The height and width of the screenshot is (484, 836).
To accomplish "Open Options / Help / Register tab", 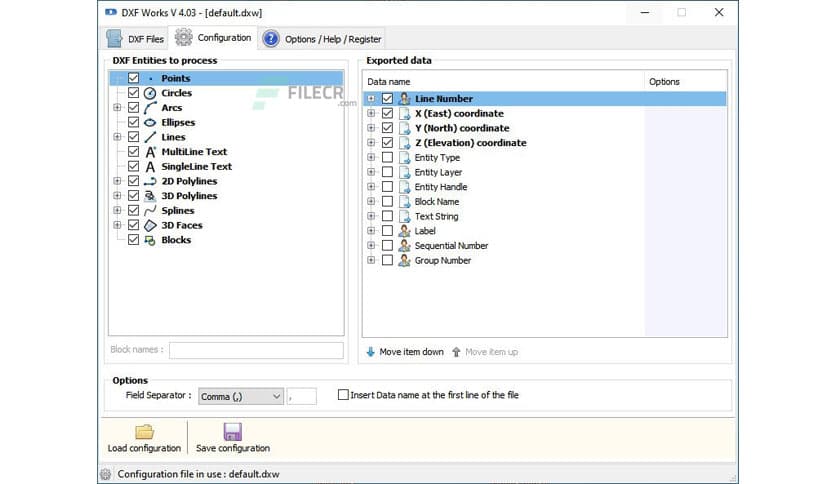I will [x=322, y=39].
